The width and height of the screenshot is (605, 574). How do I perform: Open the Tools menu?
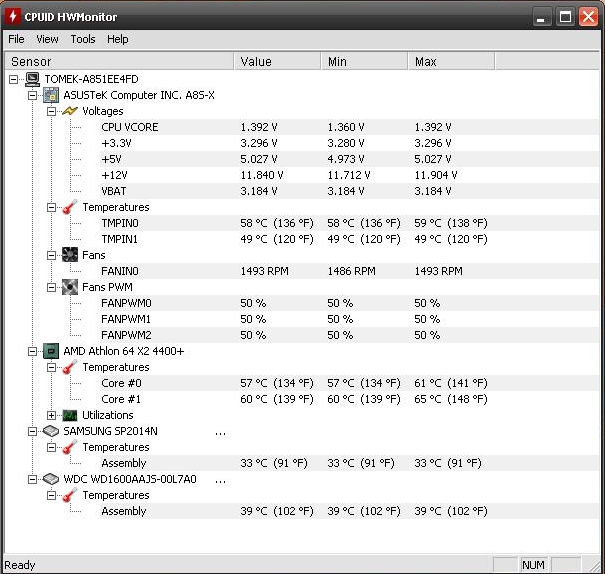[x=83, y=39]
